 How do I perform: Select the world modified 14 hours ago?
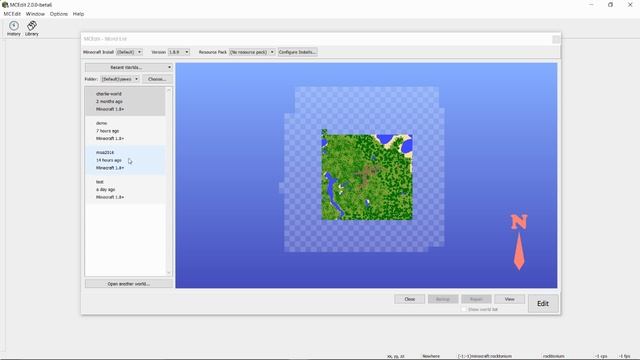pos(125,160)
